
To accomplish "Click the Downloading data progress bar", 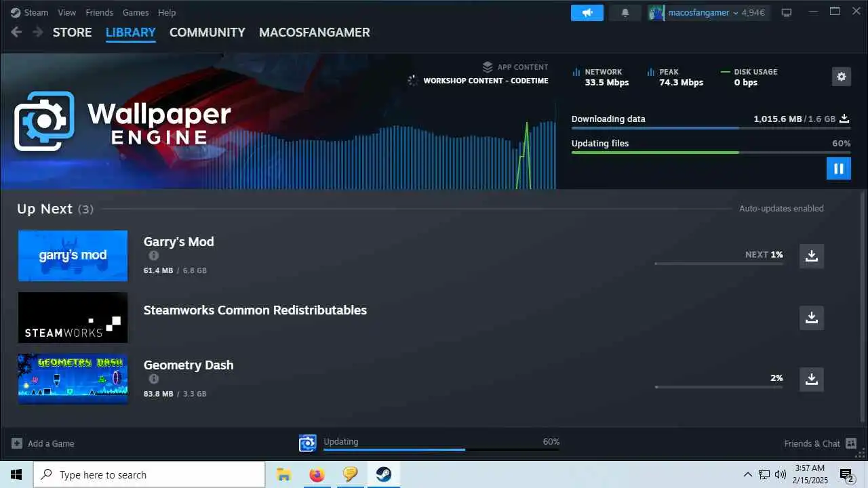I will (711, 127).
